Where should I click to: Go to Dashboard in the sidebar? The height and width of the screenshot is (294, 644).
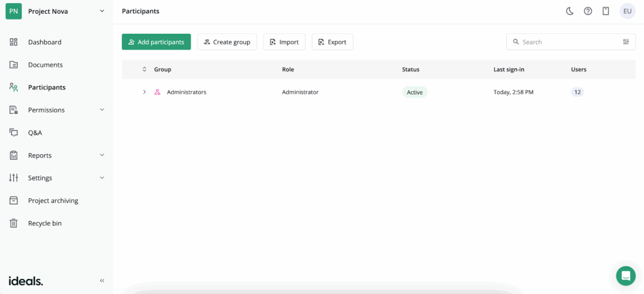coord(45,42)
